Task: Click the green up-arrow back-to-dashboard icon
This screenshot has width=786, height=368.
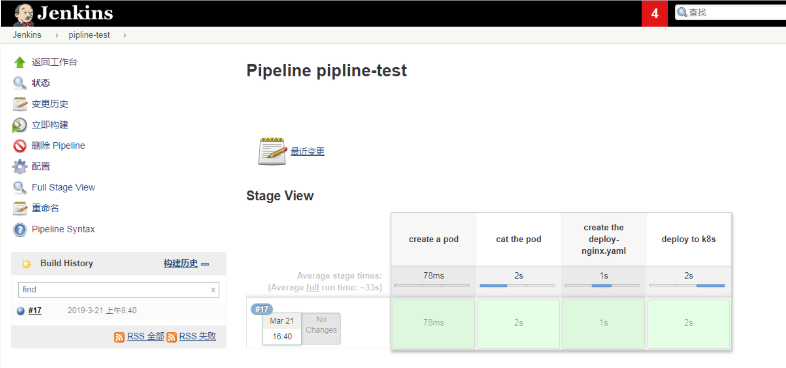Action: [x=20, y=62]
